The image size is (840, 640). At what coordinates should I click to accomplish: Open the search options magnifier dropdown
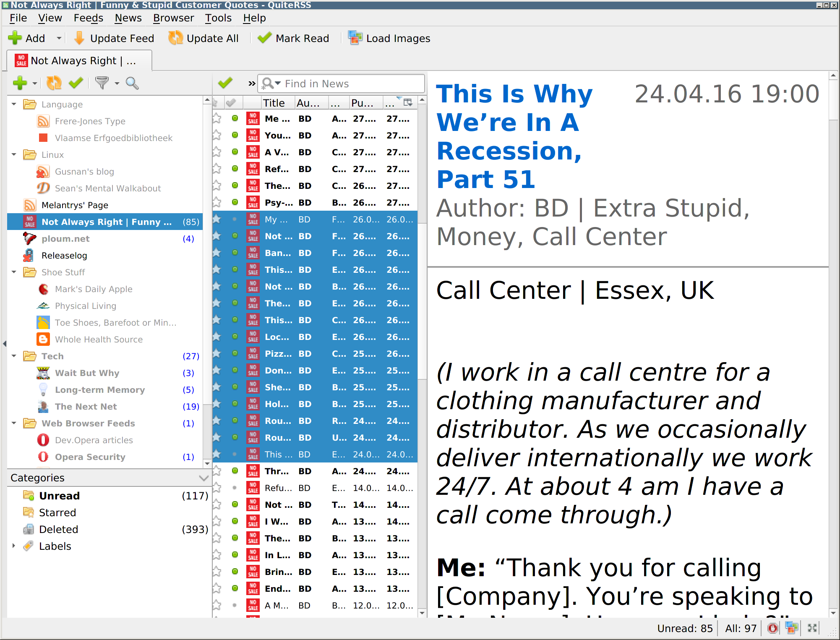[x=271, y=84]
